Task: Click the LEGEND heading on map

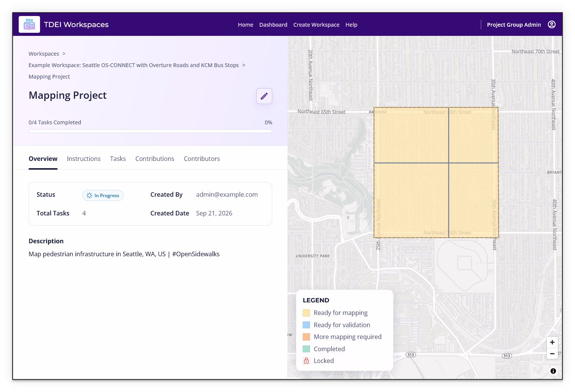Action: pos(316,300)
